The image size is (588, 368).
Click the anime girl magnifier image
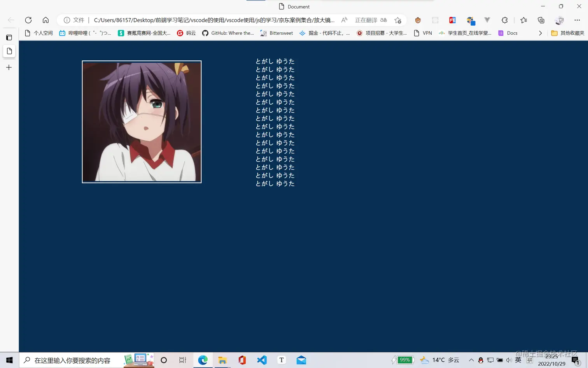point(142,121)
